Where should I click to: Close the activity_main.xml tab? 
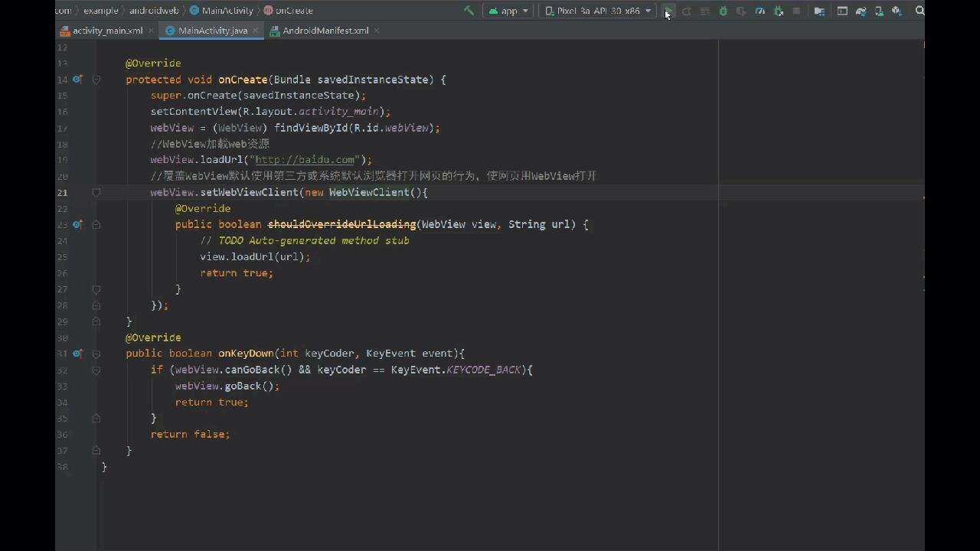150,31
